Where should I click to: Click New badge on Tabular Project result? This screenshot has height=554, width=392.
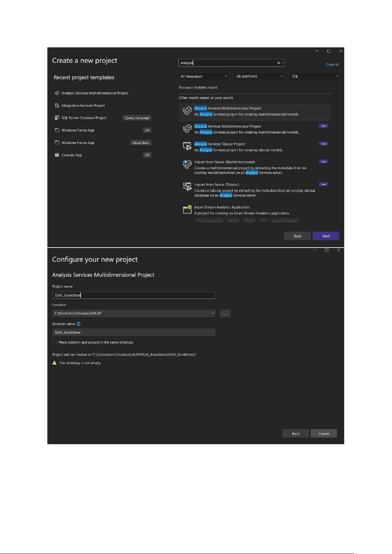coord(324,144)
